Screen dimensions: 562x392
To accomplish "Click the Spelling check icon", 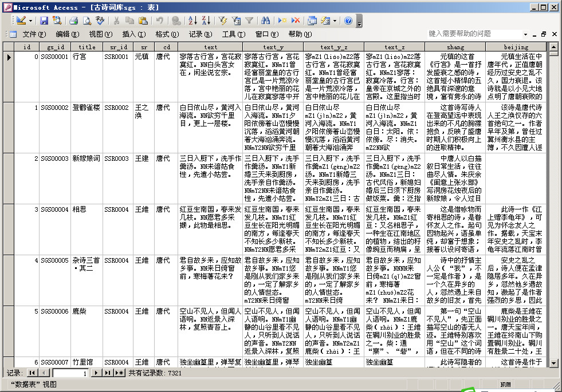I will tap(100, 21).
